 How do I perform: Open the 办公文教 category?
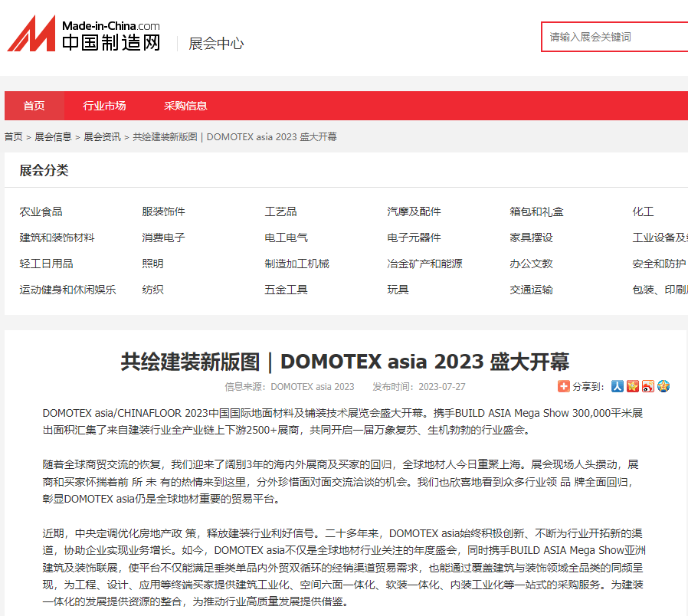pos(532,264)
